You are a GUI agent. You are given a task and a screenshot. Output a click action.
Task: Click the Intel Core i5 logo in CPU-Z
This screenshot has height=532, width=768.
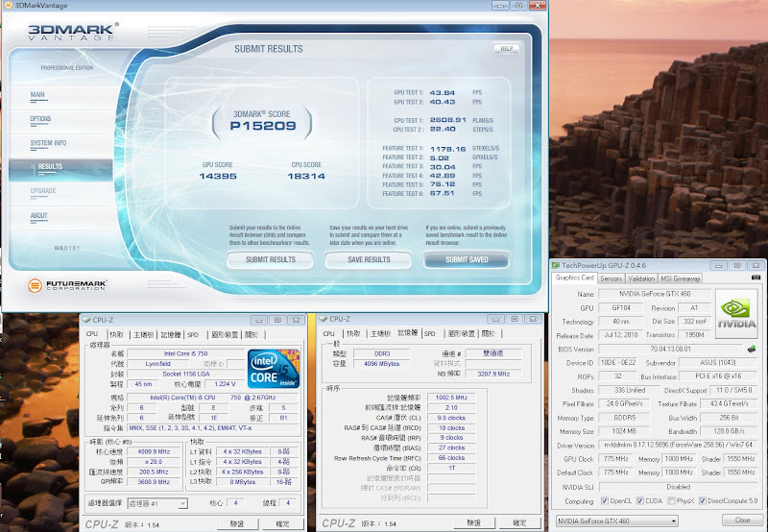274,369
